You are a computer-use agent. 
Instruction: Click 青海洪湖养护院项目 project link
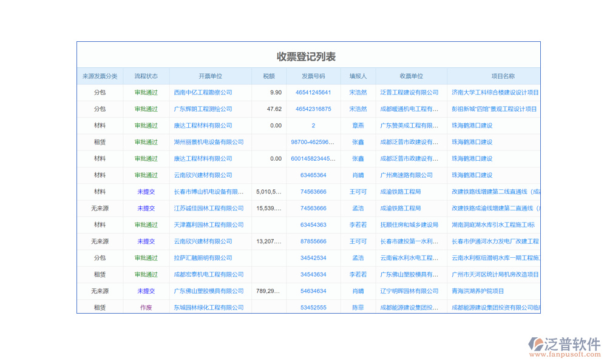tap(478, 291)
